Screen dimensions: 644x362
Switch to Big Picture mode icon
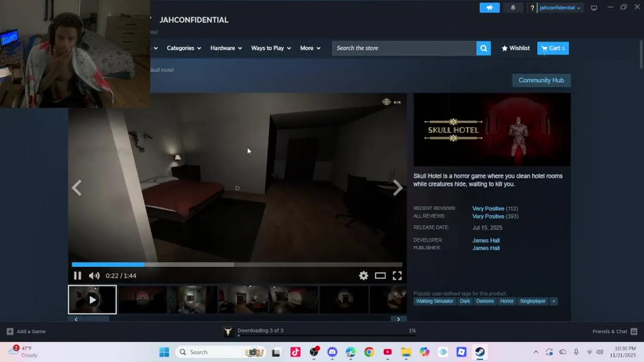pos(594,8)
